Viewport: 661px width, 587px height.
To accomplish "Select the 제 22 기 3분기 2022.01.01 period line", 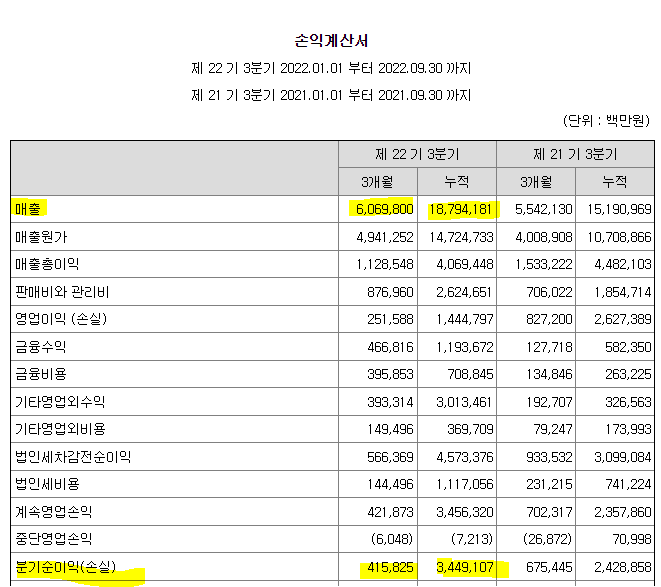I will coord(331,68).
